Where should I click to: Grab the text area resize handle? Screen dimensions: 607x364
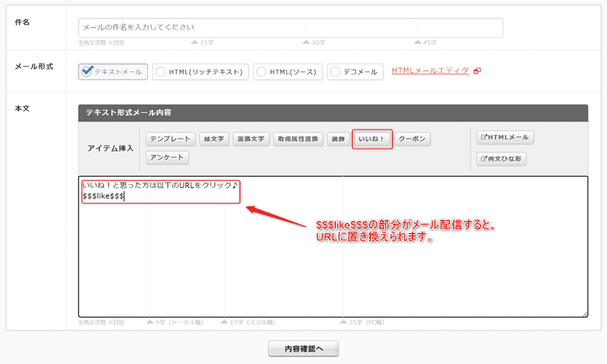(x=584, y=313)
